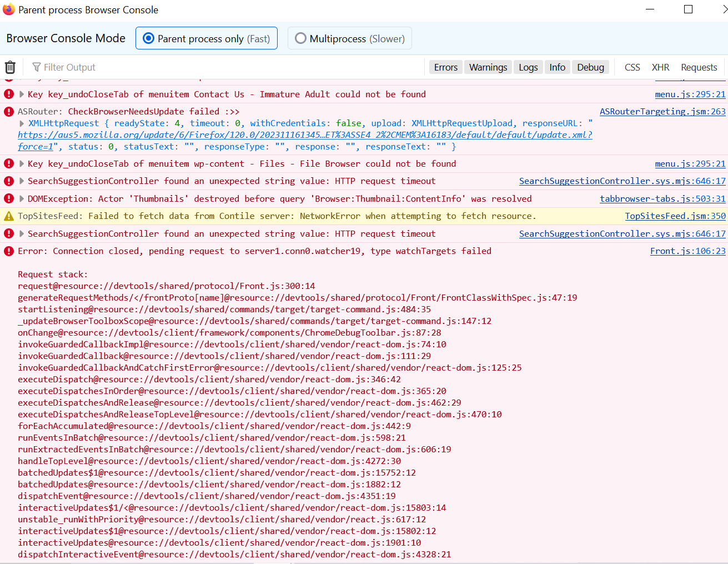The width and height of the screenshot is (728, 564).
Task: Select Multiprocess (Slower) mode
Action: coord(350,38)
